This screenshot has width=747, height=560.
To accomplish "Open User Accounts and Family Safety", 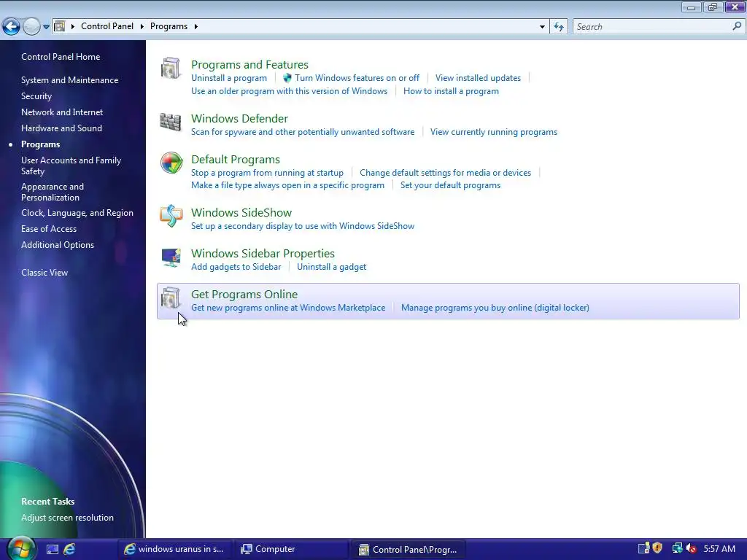I will click(71, 166).
